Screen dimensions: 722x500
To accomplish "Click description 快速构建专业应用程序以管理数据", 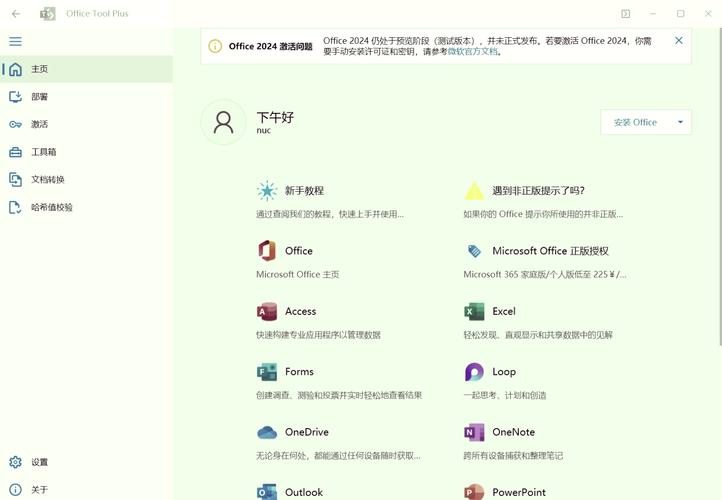I will pos(318,335).
